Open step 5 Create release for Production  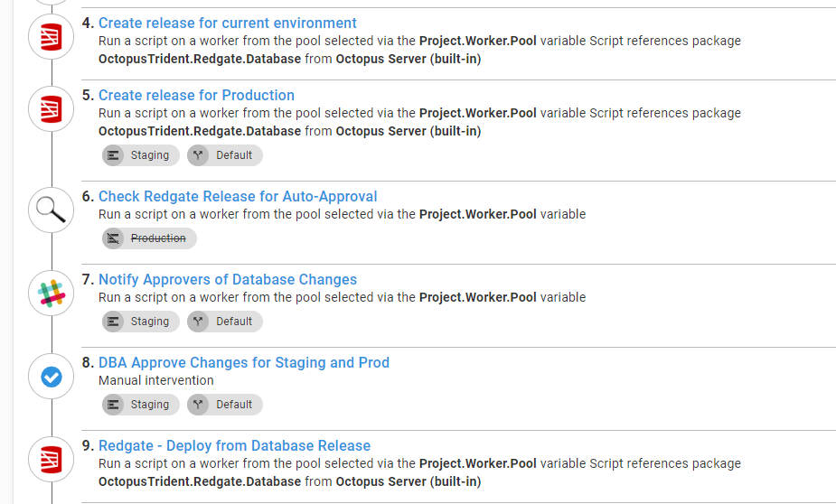coord(196,96)
